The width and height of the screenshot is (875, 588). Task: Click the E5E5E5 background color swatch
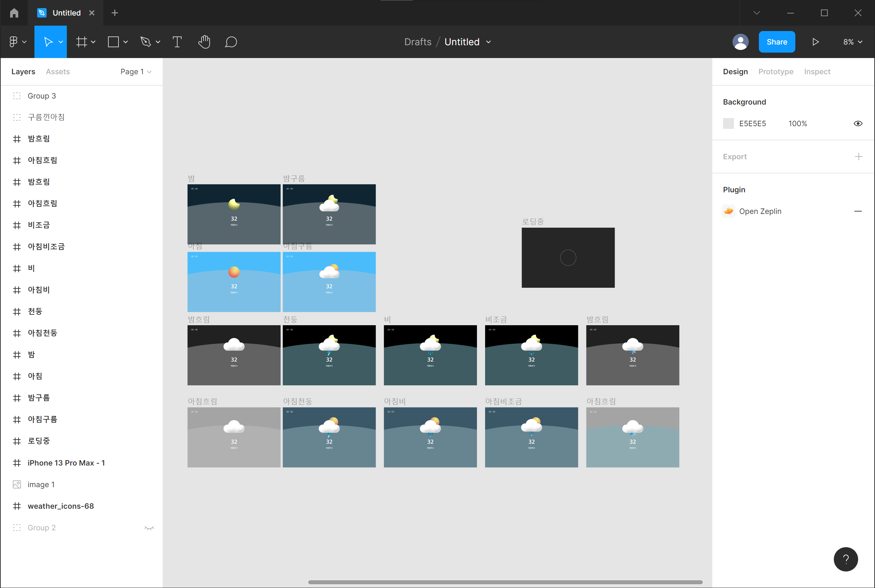[x=728, y=123]
